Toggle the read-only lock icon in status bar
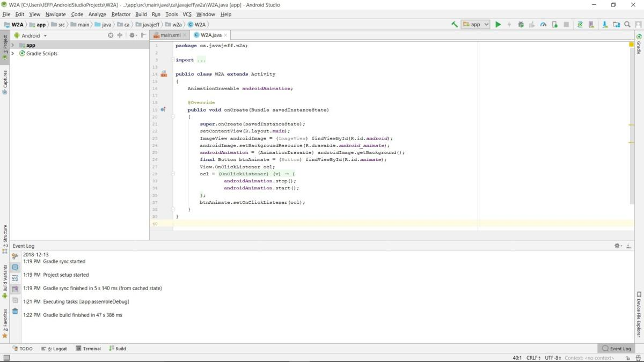This screenshot has width=644, height=362. tap(627, 358)
